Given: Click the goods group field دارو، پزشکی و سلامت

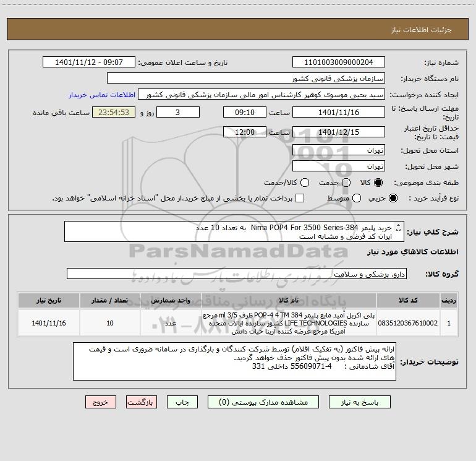Looking at the screenshot, I should pos(237,274).
